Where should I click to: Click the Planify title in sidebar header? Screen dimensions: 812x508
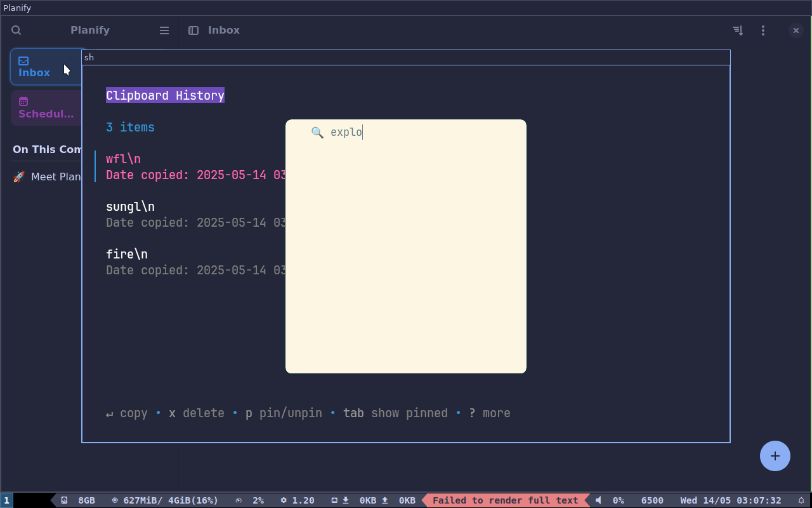coord(90,30)
